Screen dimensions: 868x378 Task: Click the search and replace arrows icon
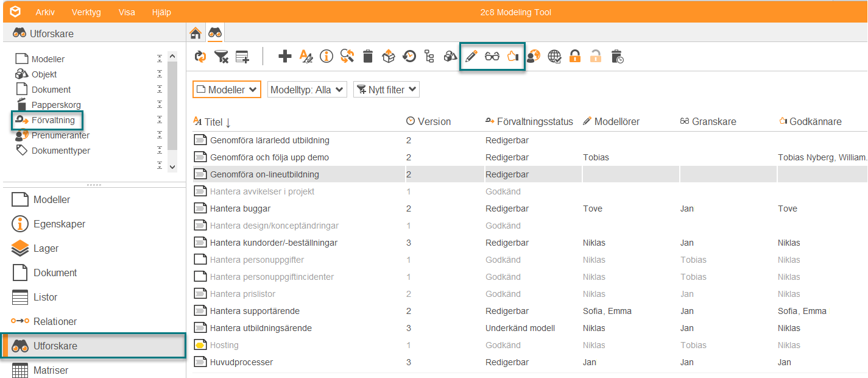pyautogui.click(x=347, y=57)
